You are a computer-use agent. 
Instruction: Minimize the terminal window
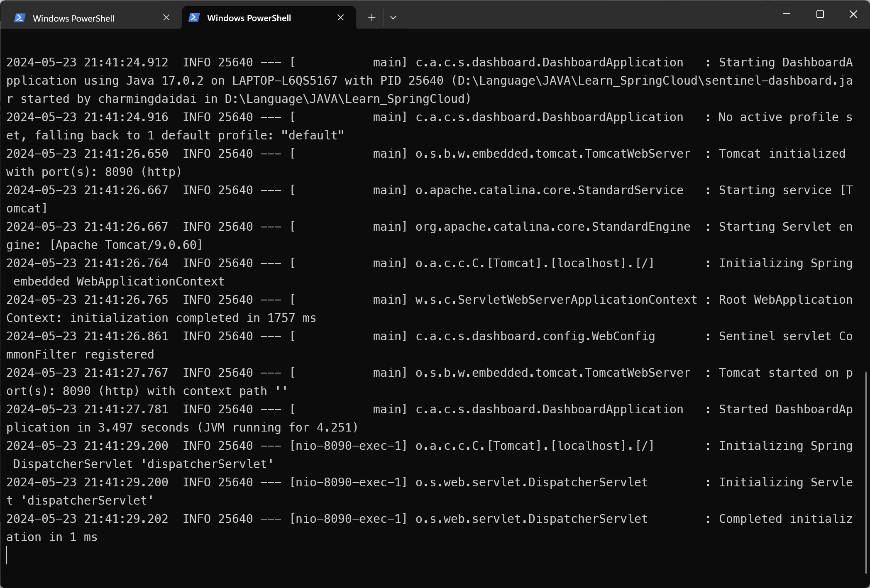tap(786, 14)
